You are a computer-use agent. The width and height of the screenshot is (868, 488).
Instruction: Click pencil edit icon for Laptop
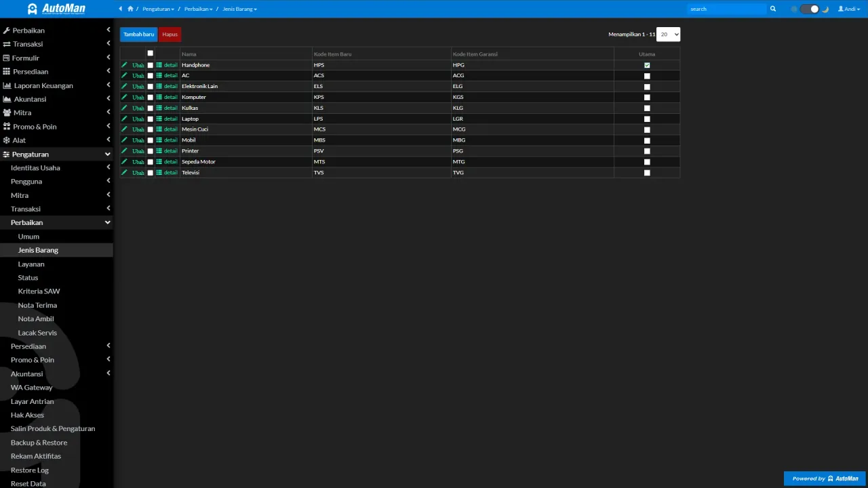(124, 119)
